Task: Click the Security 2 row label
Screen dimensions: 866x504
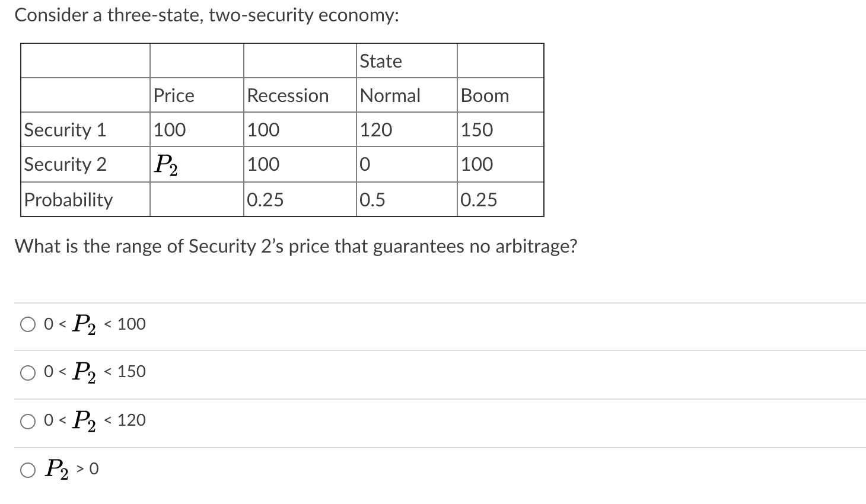Action: click(x=65, y=164)
